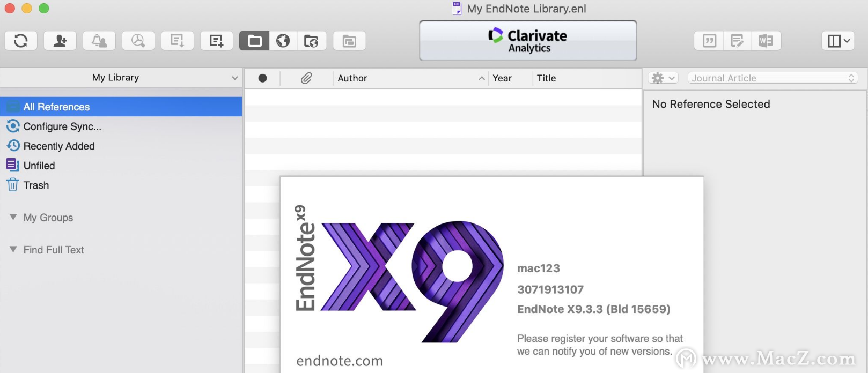Select All References in the sidebar
The height and width of the screenshot is (373, 868).
click(x=121, y=107)
